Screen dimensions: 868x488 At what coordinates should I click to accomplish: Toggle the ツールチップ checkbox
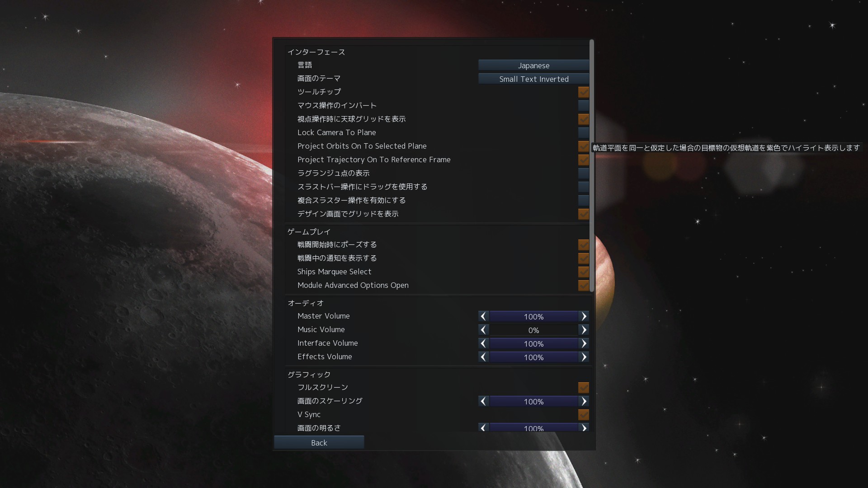point(584,92)
